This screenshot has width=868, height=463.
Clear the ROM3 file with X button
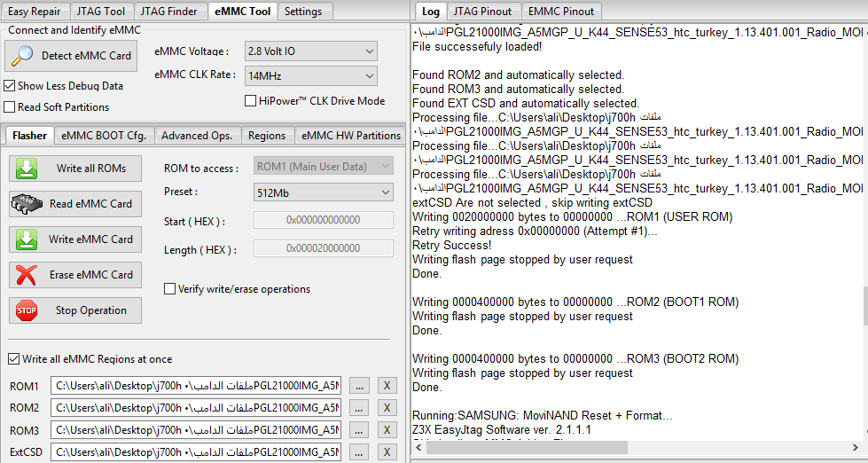pos(387,430)
